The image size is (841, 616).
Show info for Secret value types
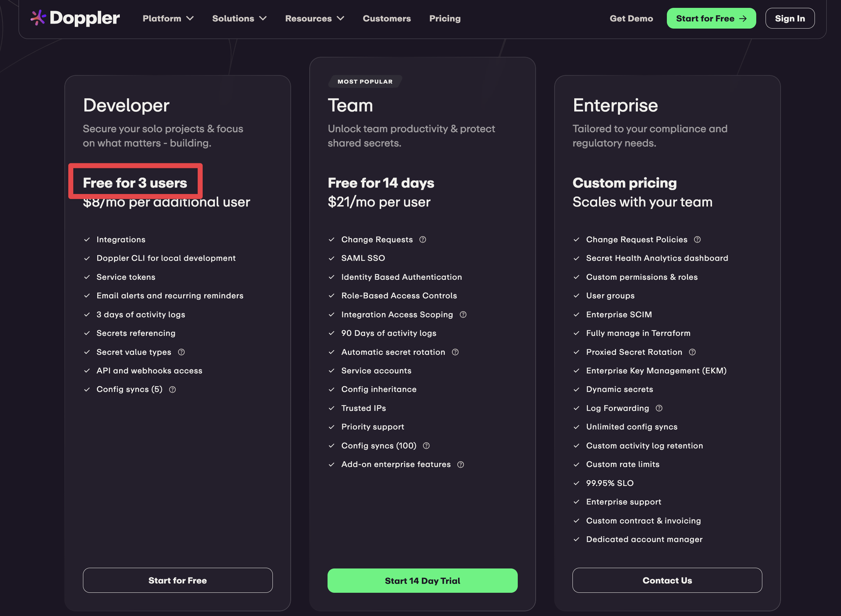181,352
